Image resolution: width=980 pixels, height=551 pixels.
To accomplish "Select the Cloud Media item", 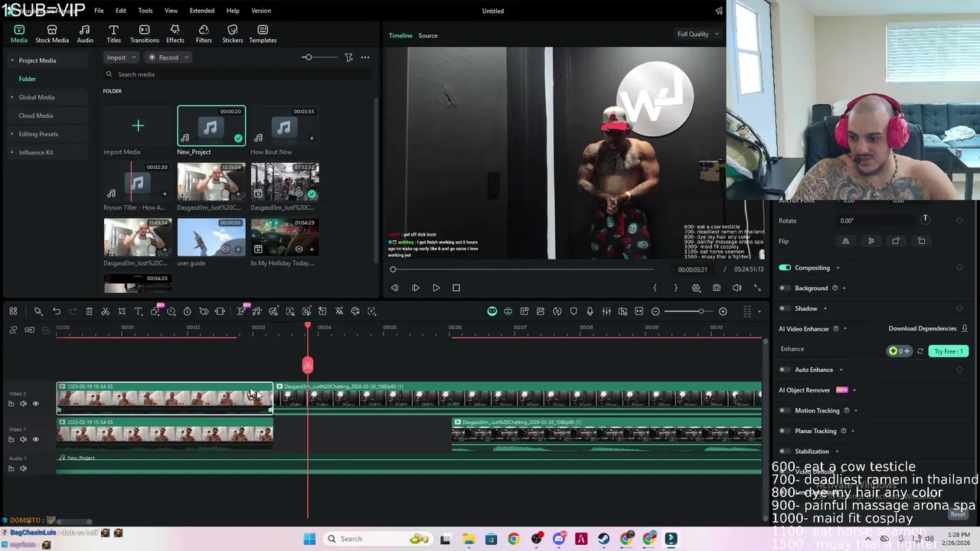I will (x=35, y=116).
